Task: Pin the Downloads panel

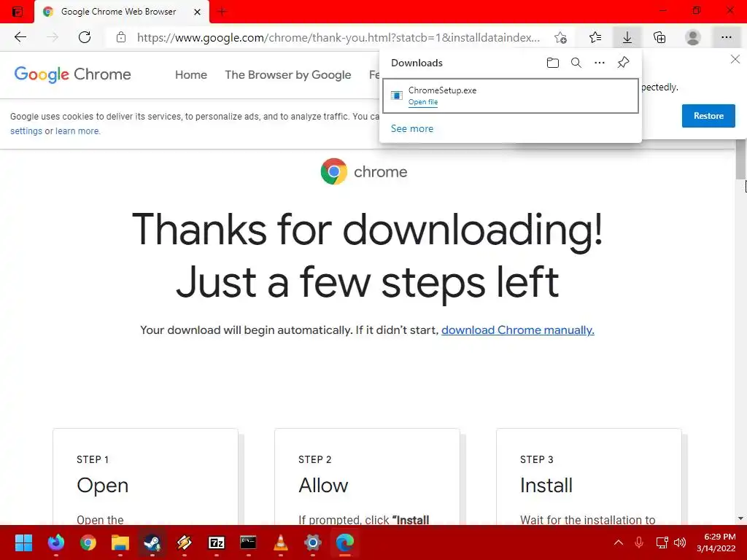Action: click(x=623, y=63)
